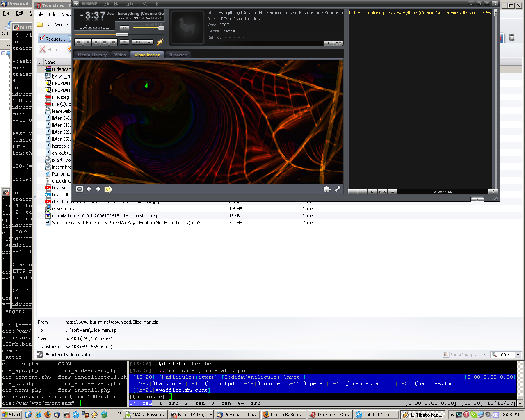525x420 pixels.
Task: Open Winamp's Options menu
Action: point(132,4)
